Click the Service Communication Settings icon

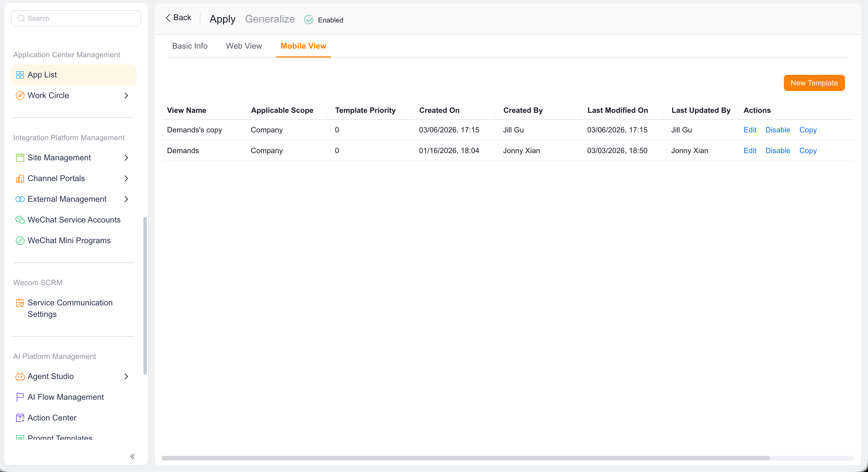[20, 303]
